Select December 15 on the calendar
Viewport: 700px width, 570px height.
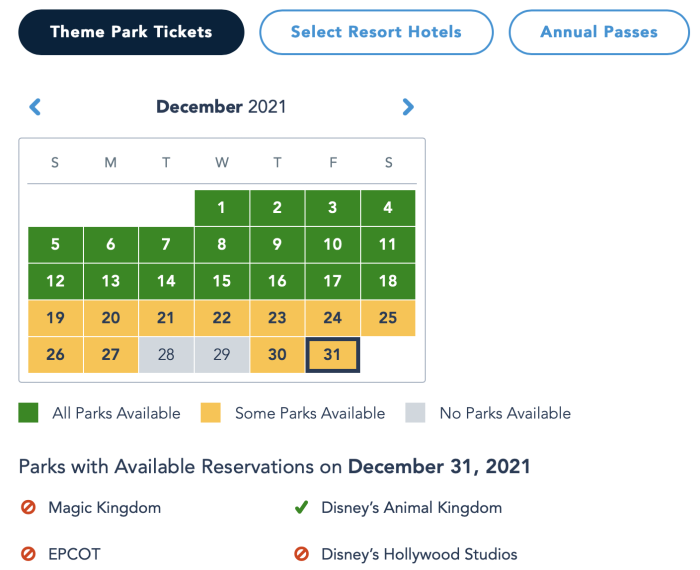(x=222, y=281)
